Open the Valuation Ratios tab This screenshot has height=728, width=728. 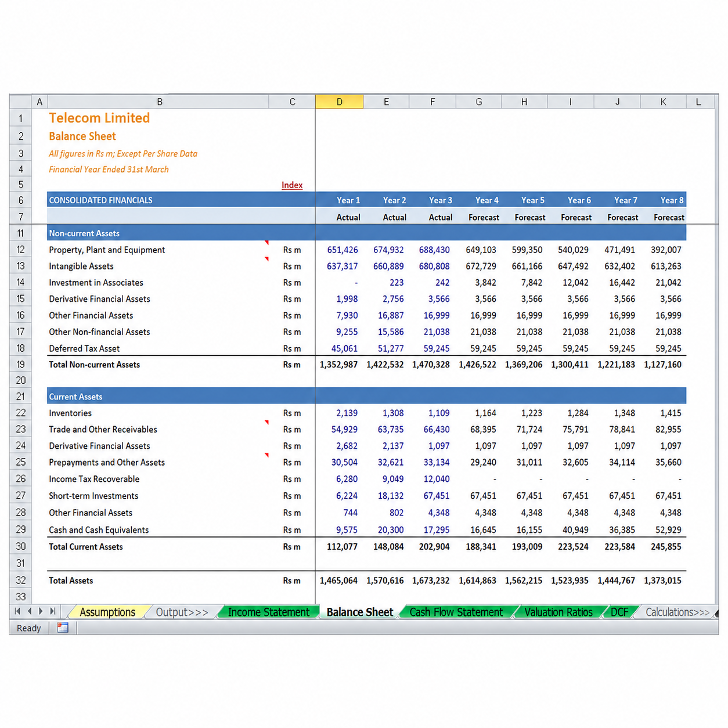[558, 612]
